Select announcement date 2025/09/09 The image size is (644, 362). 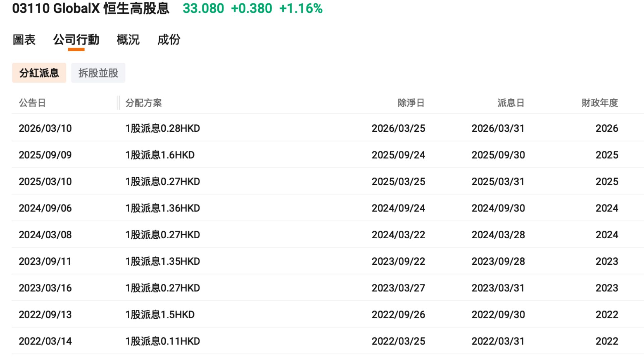click(45, 155)
